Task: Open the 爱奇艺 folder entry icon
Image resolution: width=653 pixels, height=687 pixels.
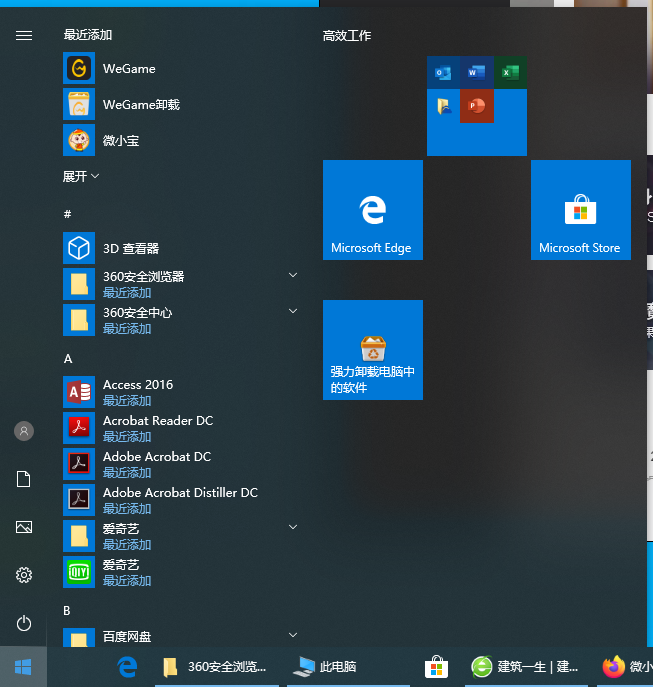Action: click(79, 536)
